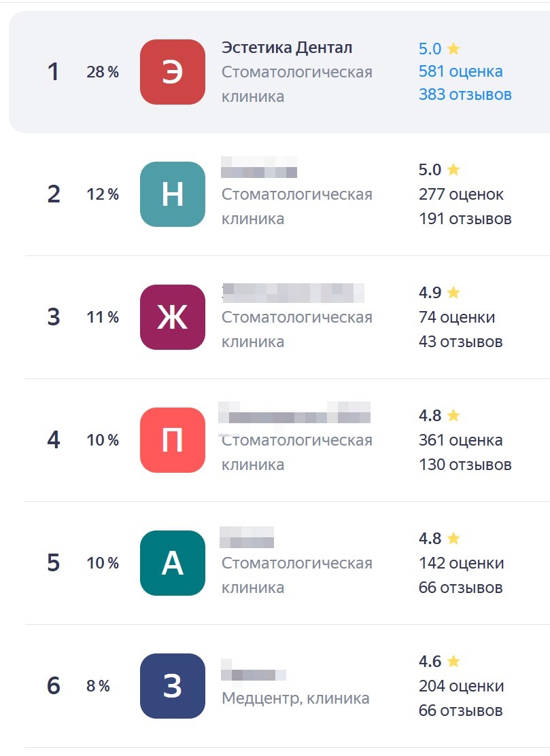Select the blurred name in row 3
Image resolution: width=550 pixels, height=756 pixels.
[293, 293]
